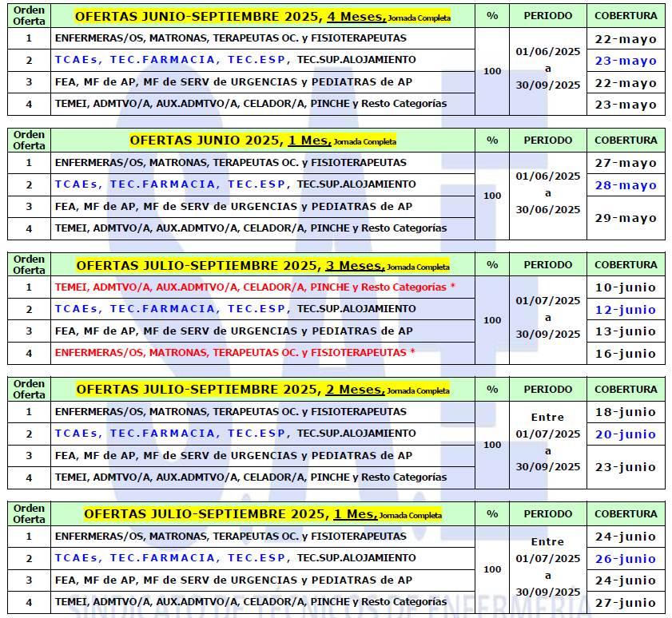The width and height of the screenshot is (672, 618).
Task: Click the blue 20-junio coverage date
Action: pos(626,434)
